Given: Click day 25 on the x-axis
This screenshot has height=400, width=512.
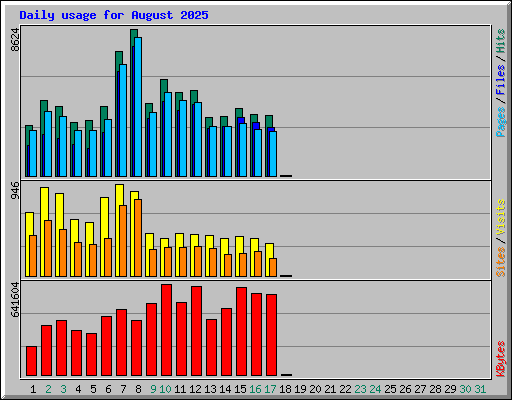Looking at the screenshot, I should click(390, 389).
